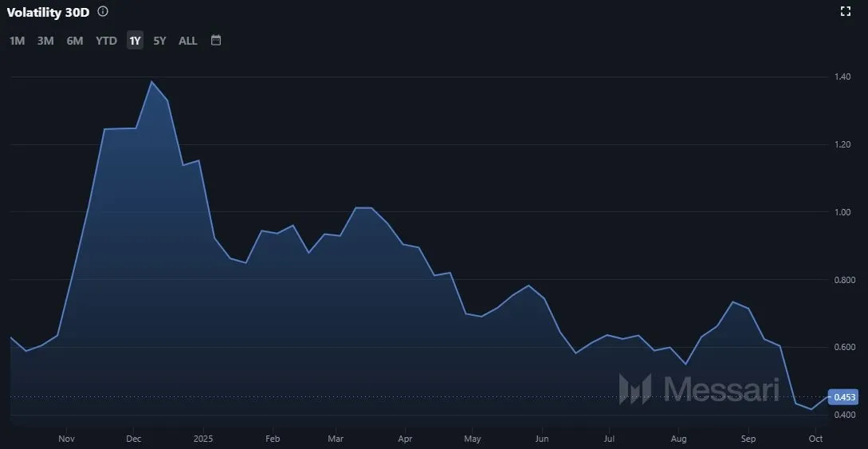This screenshot has height=449, width=868.
Task: Click the 1.00 y-axis gridline label
Action: (842, 212)
